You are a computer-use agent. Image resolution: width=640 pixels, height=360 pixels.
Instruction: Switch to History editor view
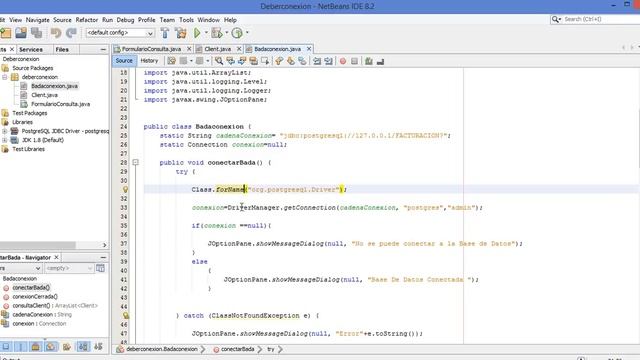[x=149, y=61]
